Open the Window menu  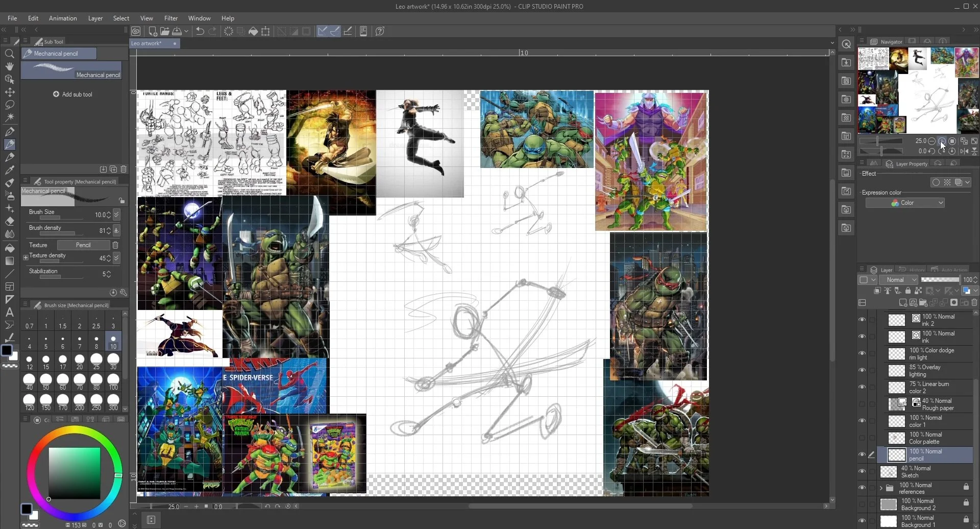click(x=199, y=18)
